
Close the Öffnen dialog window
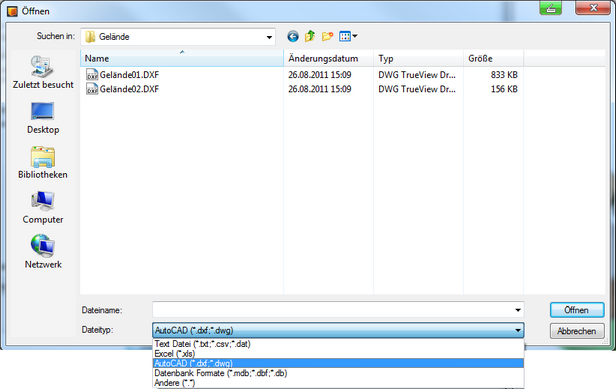click(x=593, y=8)
